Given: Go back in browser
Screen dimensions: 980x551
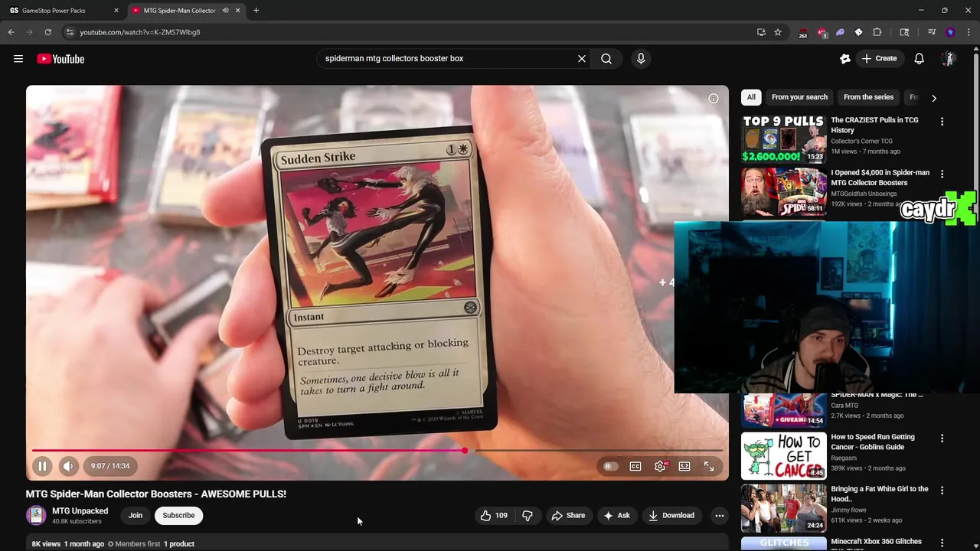Looking at the screenshot, I should click(11, 32).
